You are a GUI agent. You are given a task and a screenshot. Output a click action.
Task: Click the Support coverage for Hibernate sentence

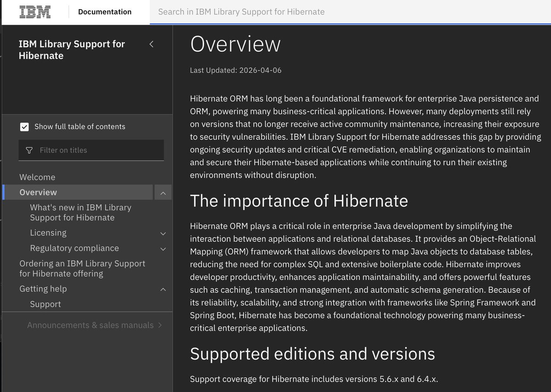point(314,379)
